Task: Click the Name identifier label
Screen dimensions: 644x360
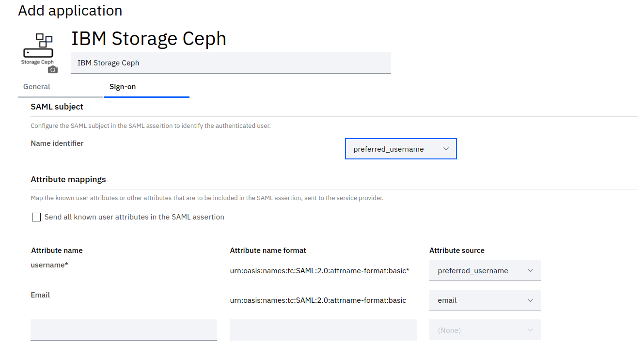Action: (57, 143)
